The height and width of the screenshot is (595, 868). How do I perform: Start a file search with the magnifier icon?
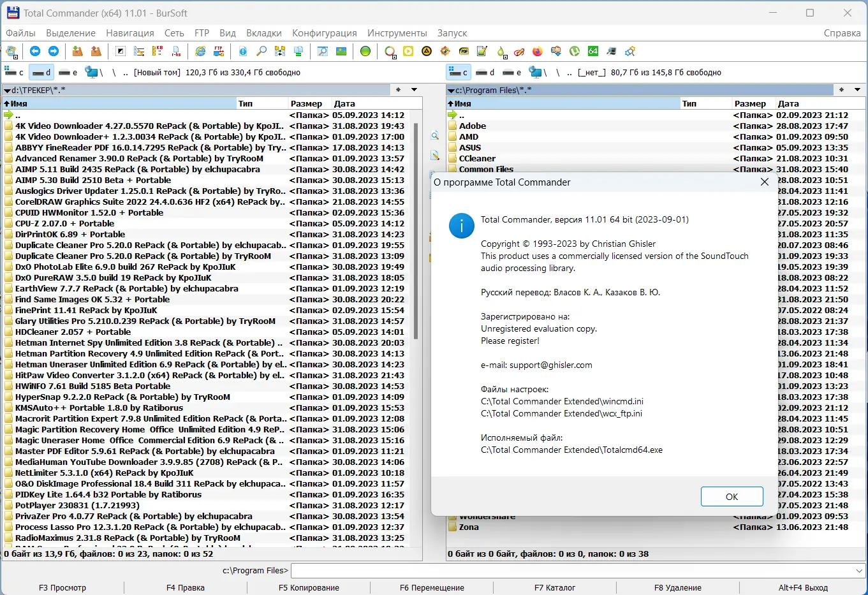[262, 51]
